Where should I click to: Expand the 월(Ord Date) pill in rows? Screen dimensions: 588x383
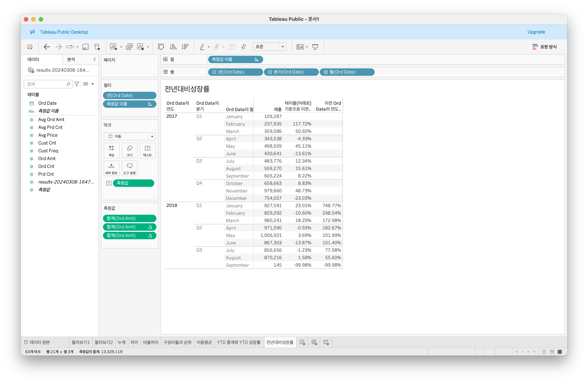pos(326,72)
